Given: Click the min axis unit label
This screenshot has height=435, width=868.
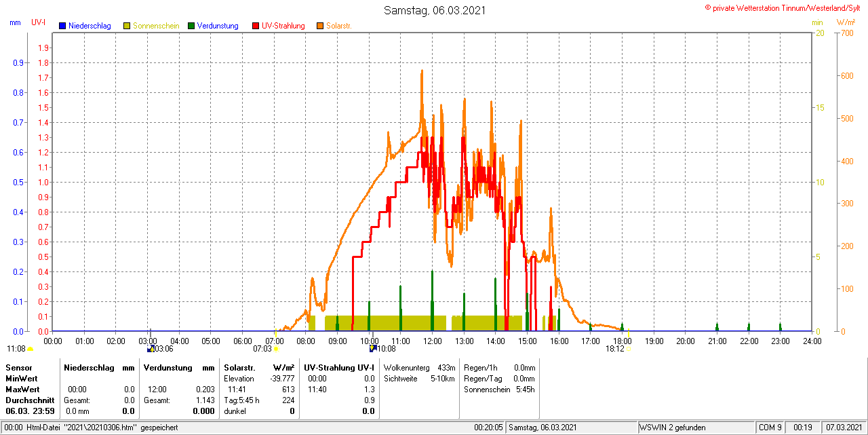Looking at the screenshot, I should (817, 22).
